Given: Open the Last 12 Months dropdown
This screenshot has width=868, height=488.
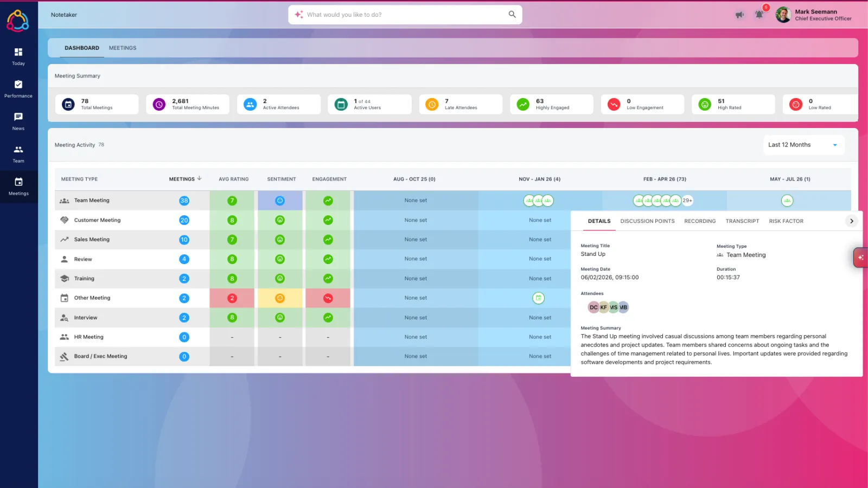Looking at the screenshot, I should click(803, 145).
